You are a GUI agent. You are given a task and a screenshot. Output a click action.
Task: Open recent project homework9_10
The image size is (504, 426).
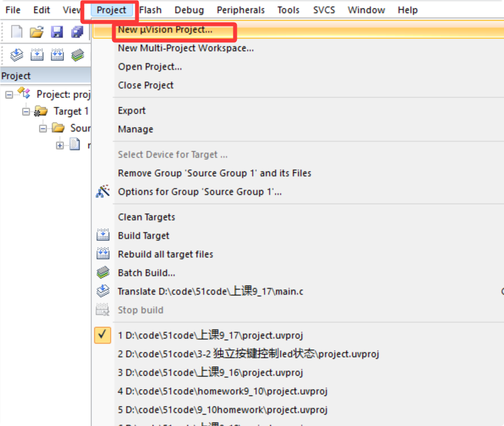click(x=298, y=391)
